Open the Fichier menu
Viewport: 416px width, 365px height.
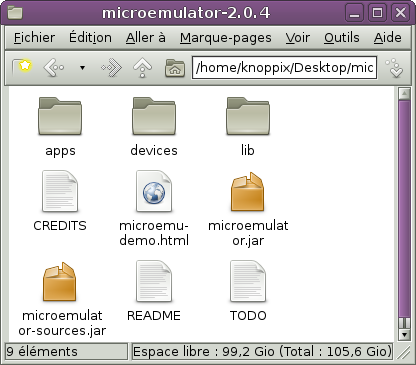point(34,38)
